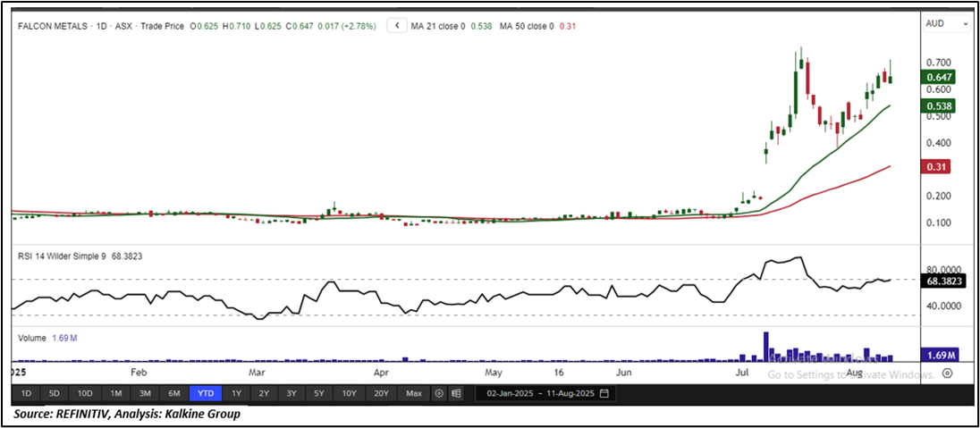Click the red 0.31 MA50 price tag
The height and width of the screenshot is (428, 980).
tap(935, 167)
